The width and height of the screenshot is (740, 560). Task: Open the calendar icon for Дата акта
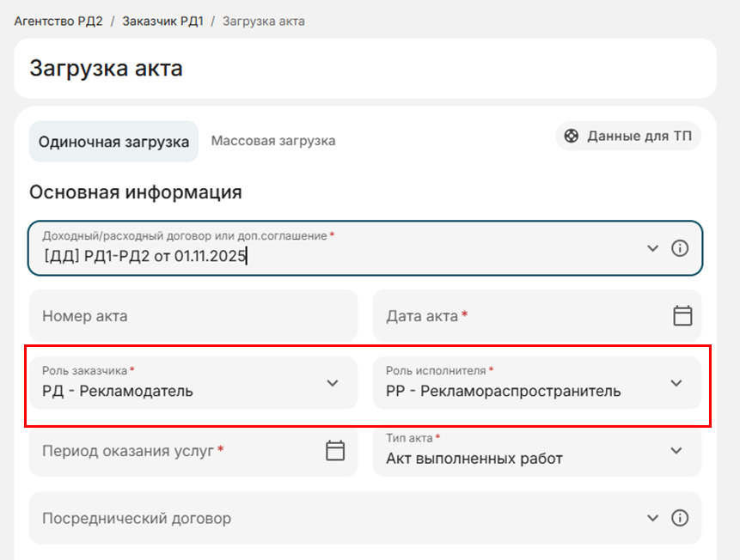[x=682, y=316]
